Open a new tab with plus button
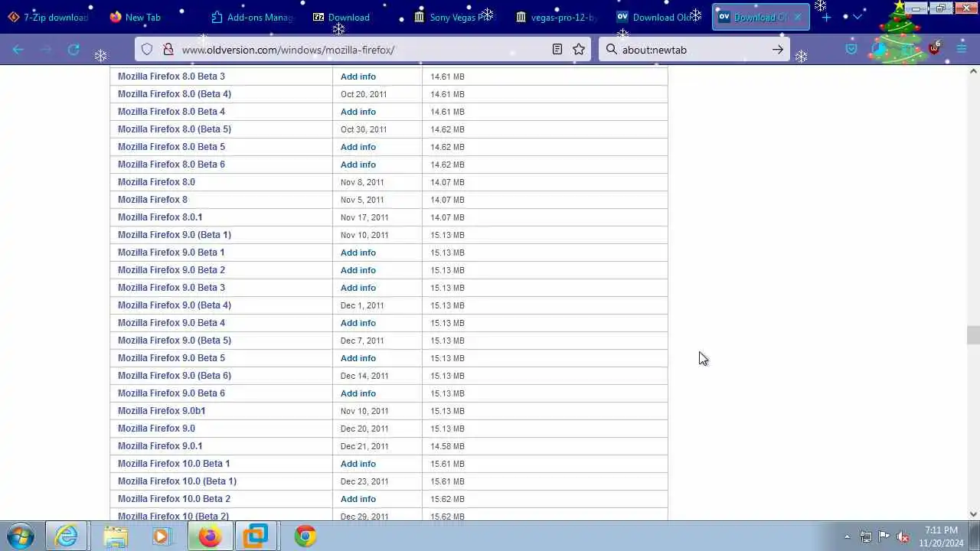This screenshot has width=980, height=551. click(x=826, y=17)
